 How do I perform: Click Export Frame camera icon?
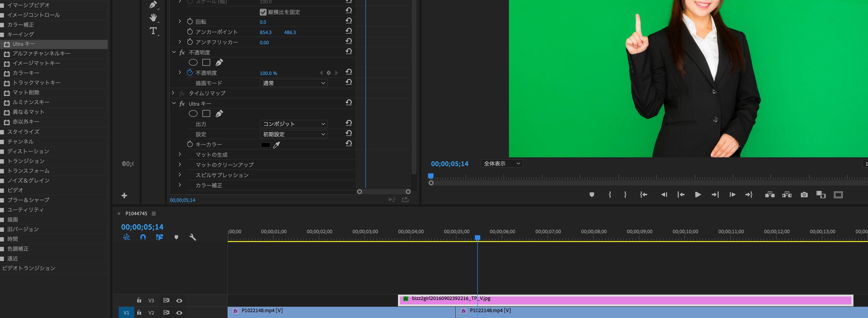coord(804,195)
